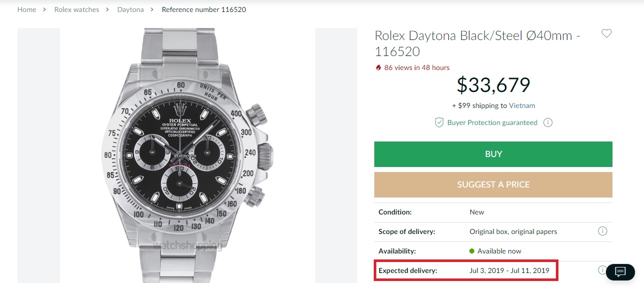Enlarge the Rolex Daytona watch image

188,155
